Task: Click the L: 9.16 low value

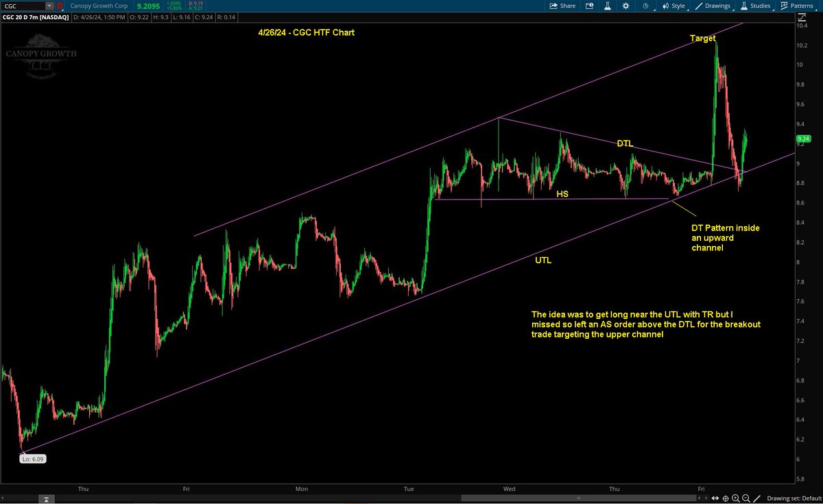Action: tap(182, 17)
